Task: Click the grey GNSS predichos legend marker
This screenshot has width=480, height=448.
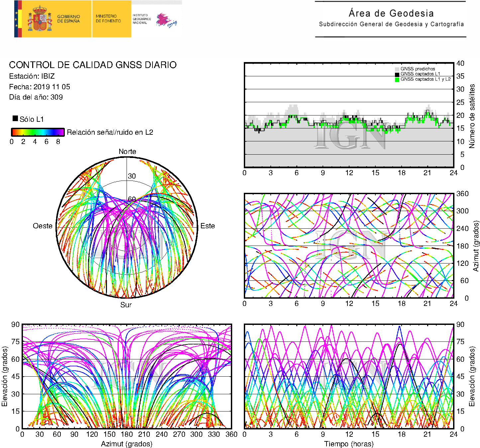Action: pos(397,69)
